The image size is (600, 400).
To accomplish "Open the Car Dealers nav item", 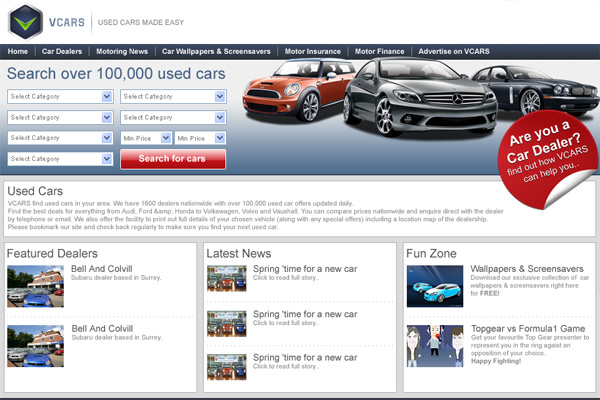I will point(62,51).
